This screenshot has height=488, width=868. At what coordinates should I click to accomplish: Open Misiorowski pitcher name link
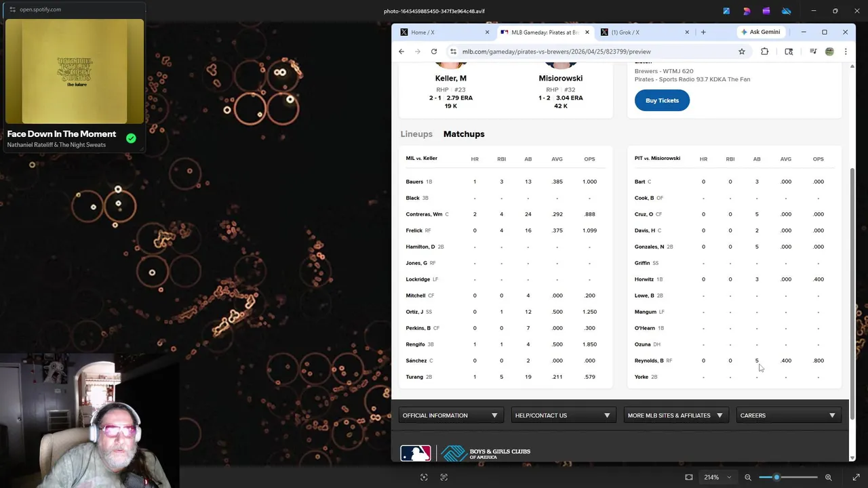pyautogui.click(x=561, y=78)
